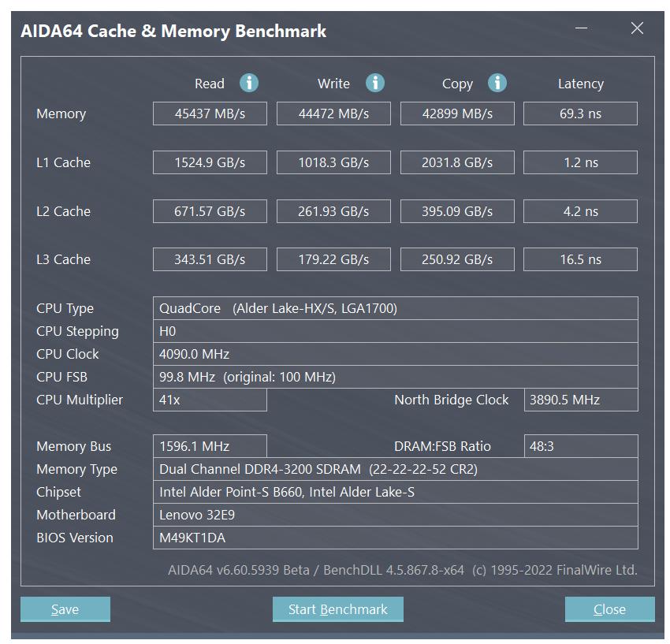670x644 pixels.
Task: Close the window using the title bar X
Action: (637, 29)
